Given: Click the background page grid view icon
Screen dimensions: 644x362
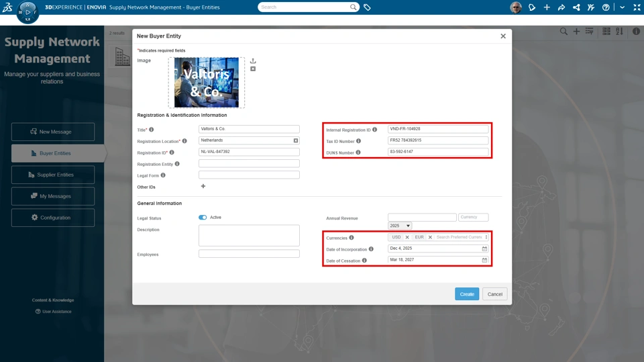Looking at the screenshot, I should (606, 32).
